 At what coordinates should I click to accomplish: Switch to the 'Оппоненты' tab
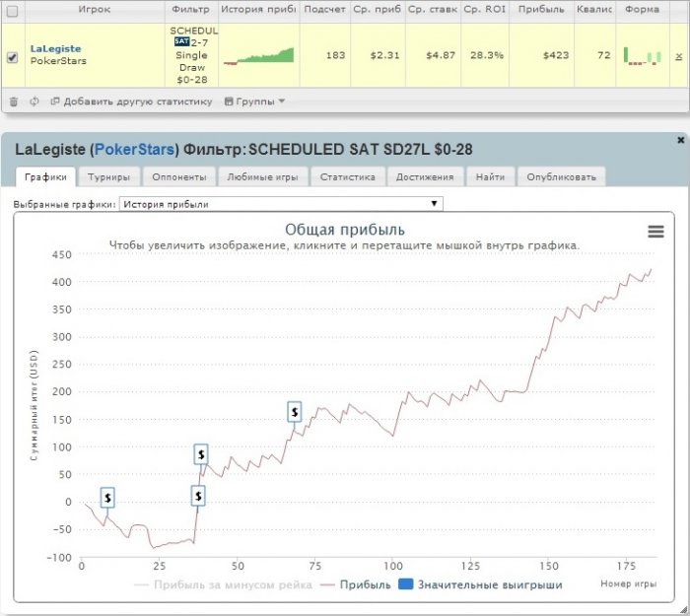[x=179, y=176]
